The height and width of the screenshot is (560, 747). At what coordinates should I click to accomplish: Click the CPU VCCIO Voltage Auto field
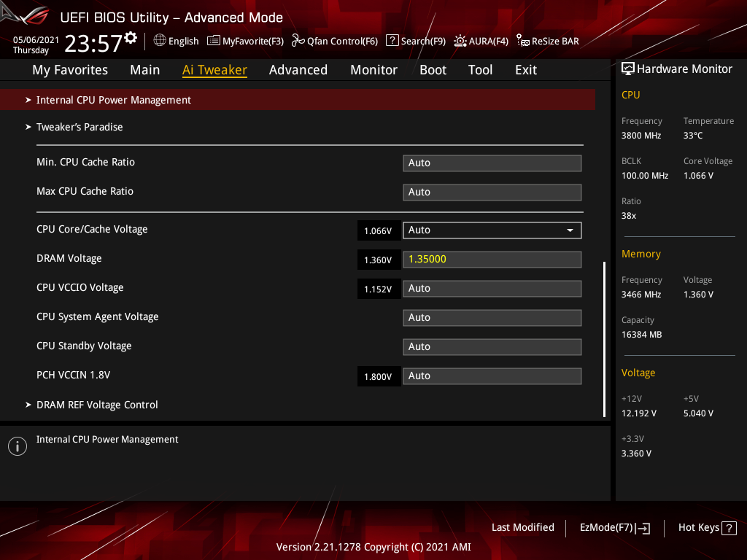point(492,289)
